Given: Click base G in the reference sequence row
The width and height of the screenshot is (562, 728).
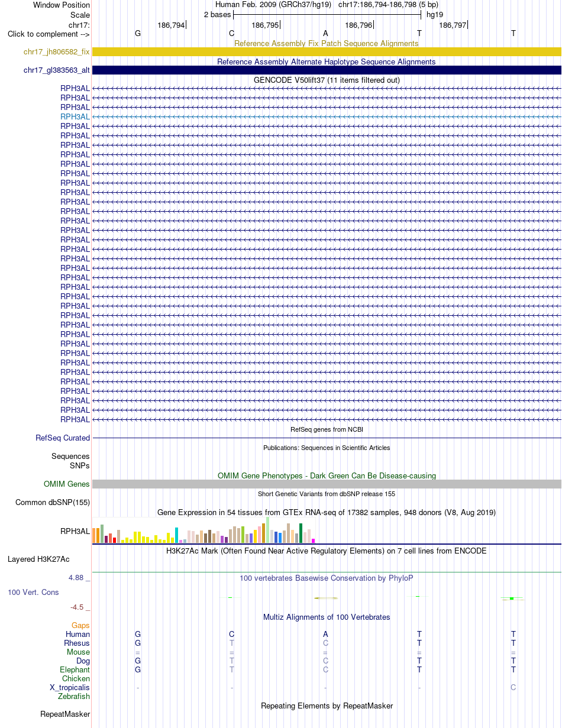Looking at the screenshot, I should pos(138,34).
